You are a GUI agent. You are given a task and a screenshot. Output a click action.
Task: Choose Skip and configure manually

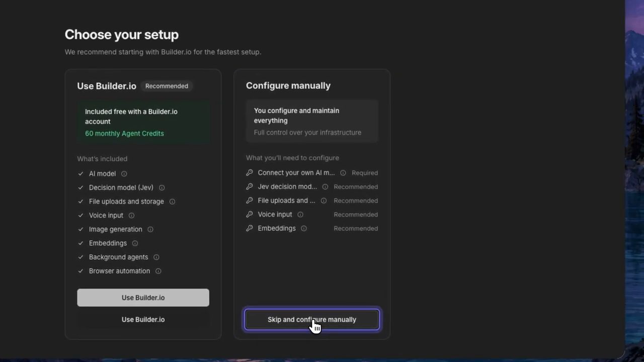coord(312,320)
